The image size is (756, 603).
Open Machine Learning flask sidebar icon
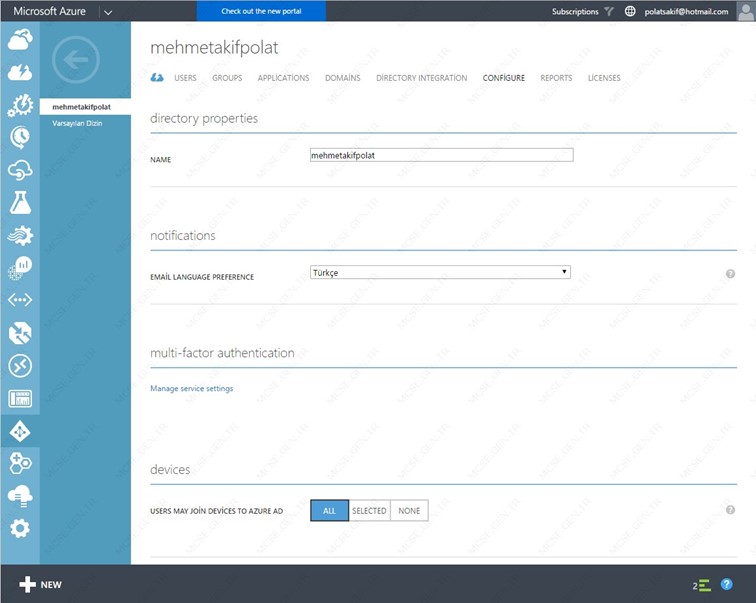(20, 202)
